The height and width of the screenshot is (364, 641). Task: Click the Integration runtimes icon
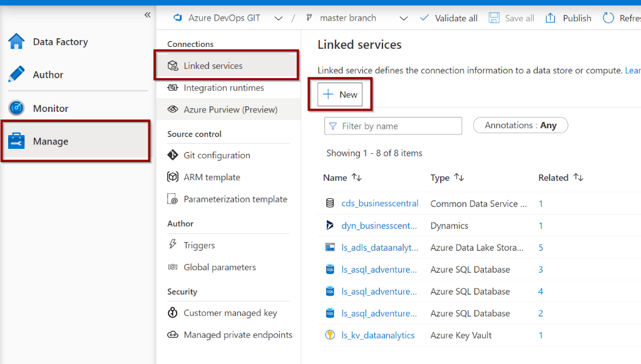pyautogui.click(x=173, y=88)
